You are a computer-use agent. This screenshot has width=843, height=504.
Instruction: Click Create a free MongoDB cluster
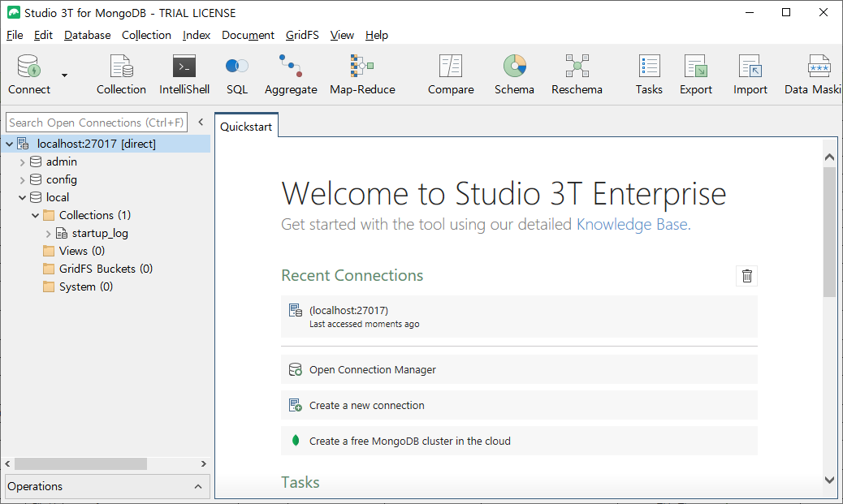(x=519, y=441)
